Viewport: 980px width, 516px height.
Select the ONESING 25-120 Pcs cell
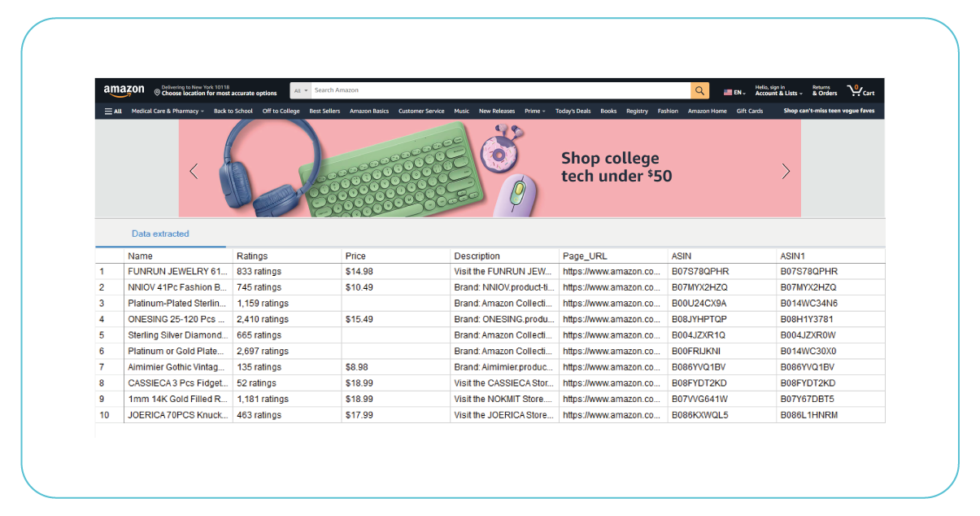(178, 319)
